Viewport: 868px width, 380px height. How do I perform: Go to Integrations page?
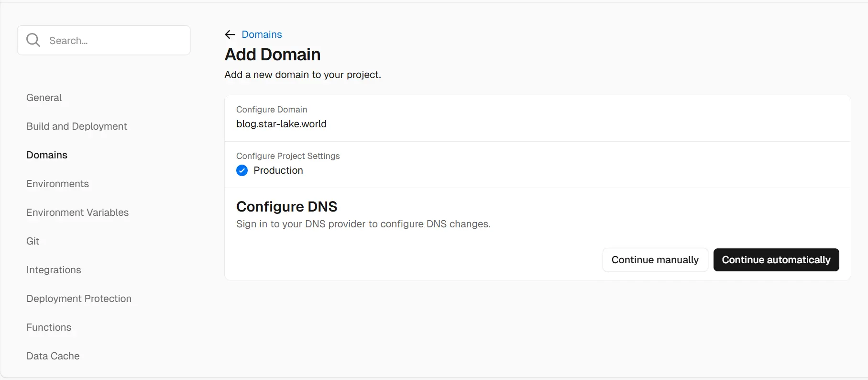54,270
